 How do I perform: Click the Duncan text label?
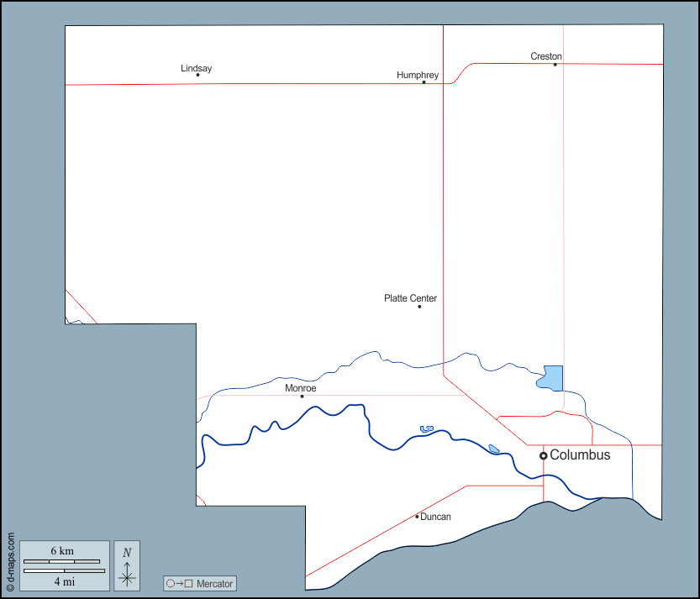[x=435, y=517]
